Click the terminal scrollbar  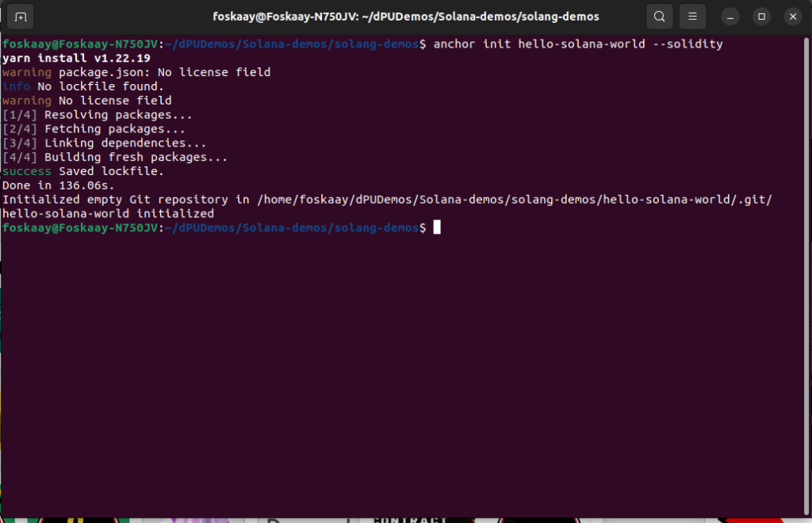pos(806,277)
